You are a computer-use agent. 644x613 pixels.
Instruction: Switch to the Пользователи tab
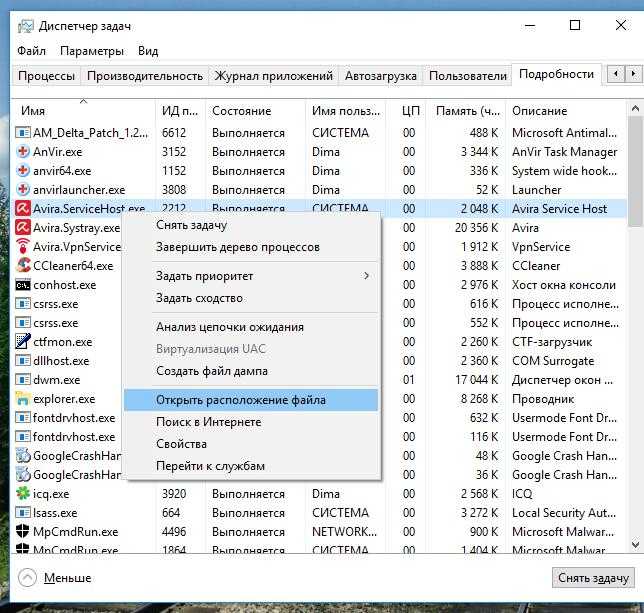(x=467, y=76)
